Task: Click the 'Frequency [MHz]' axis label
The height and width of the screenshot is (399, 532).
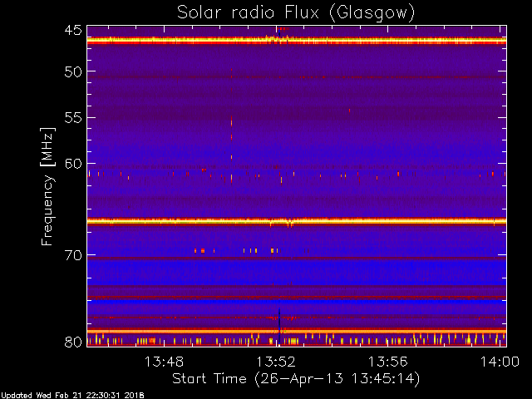Action: tap(47, 186)
